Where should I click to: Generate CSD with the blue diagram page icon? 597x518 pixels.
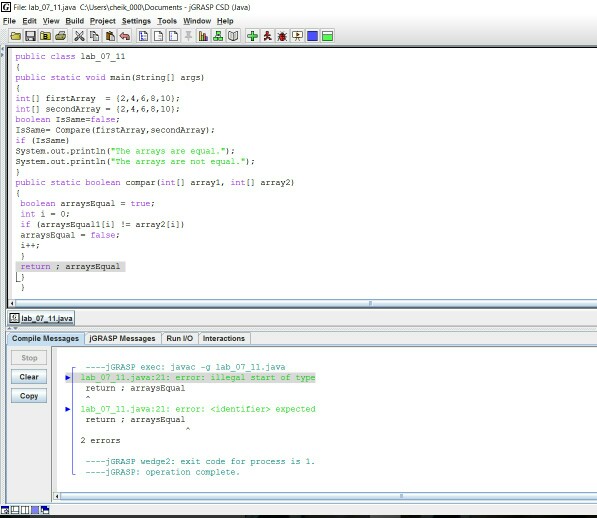tap(144, 37)
